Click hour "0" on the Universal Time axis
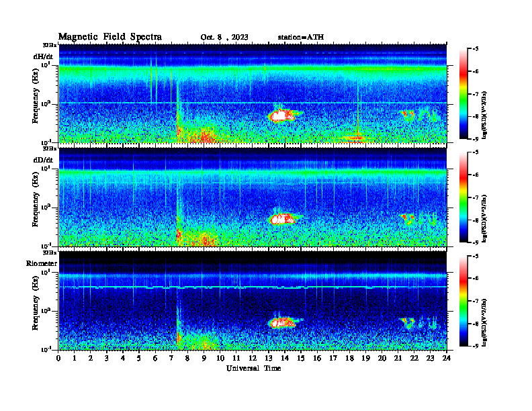The height and width of the screenshot is (411, 532). [58, 359]
